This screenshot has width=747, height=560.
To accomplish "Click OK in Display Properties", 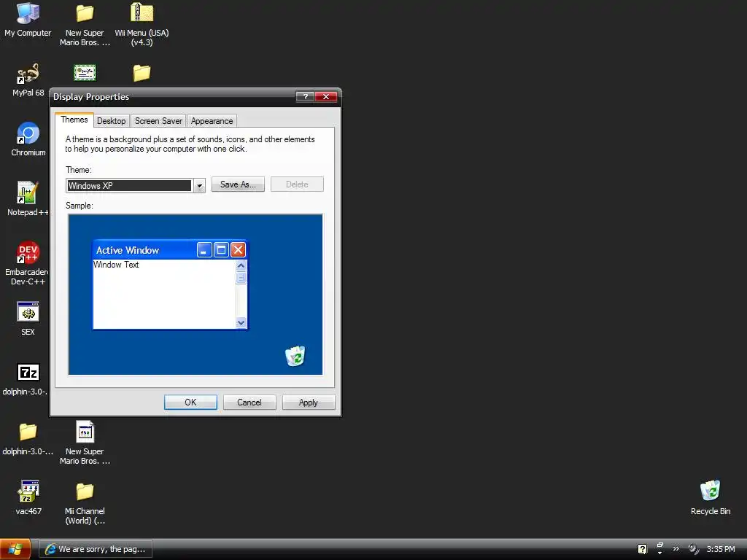I will tap(190, 402).
